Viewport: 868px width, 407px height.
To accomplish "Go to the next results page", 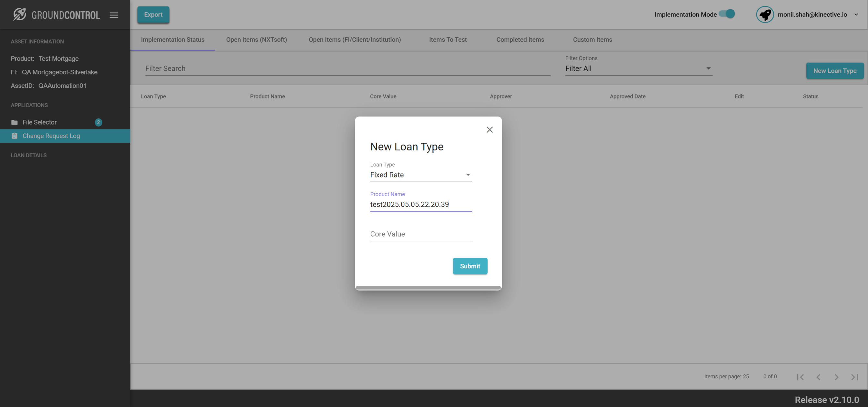I will (x=836, y=377).
